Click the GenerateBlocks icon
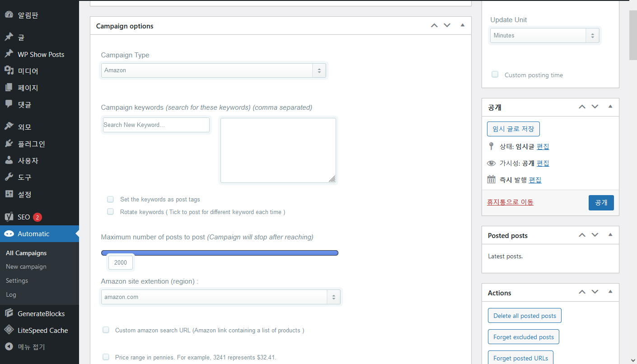This screenshot has height=364, width=637. pos(9,313)
